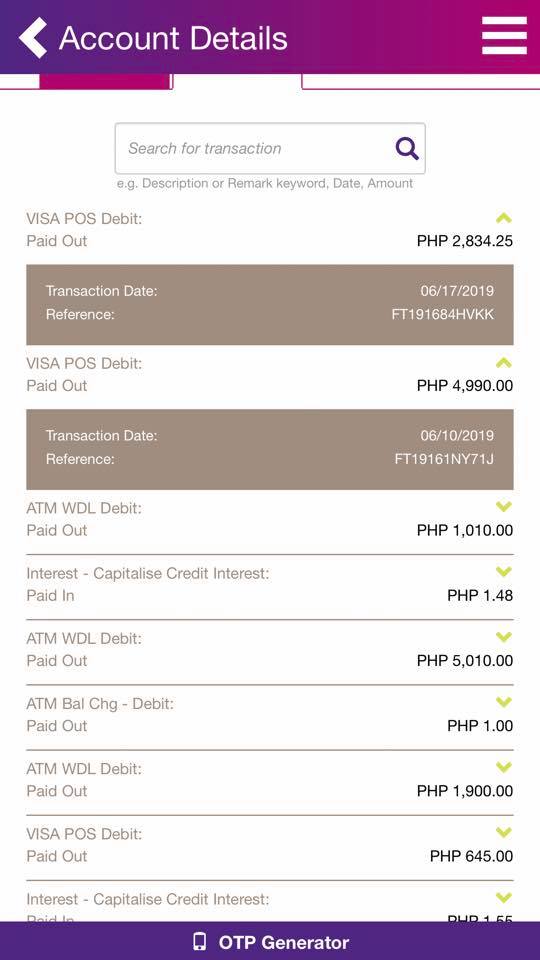Open the hamburger menu
Viewport: 540px width, 960px height.
click(x=504, y=36)
